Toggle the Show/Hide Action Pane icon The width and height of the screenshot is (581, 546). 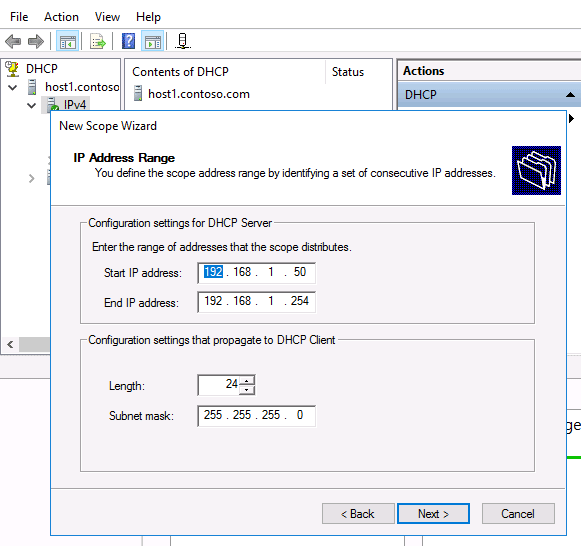(153, 41)
